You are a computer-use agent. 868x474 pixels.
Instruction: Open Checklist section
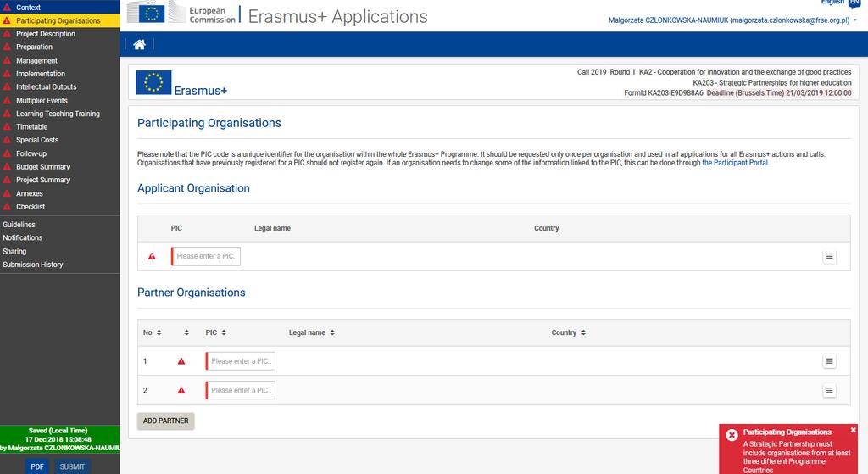[x=31, y=207]
